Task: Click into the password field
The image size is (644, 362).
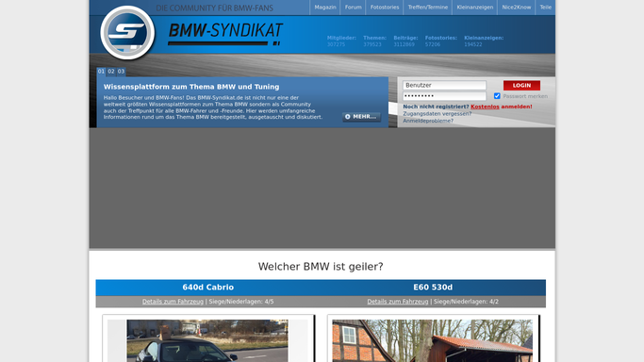Action: point(444,96)
